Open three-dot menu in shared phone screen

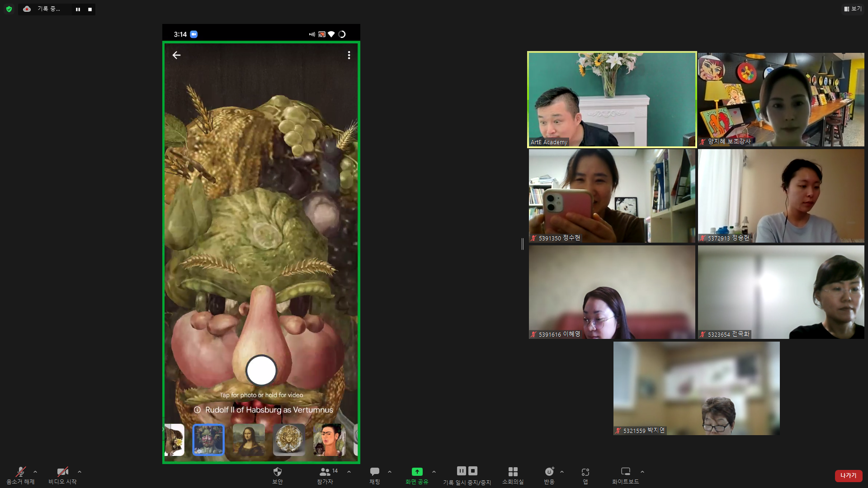coord(349,55)
